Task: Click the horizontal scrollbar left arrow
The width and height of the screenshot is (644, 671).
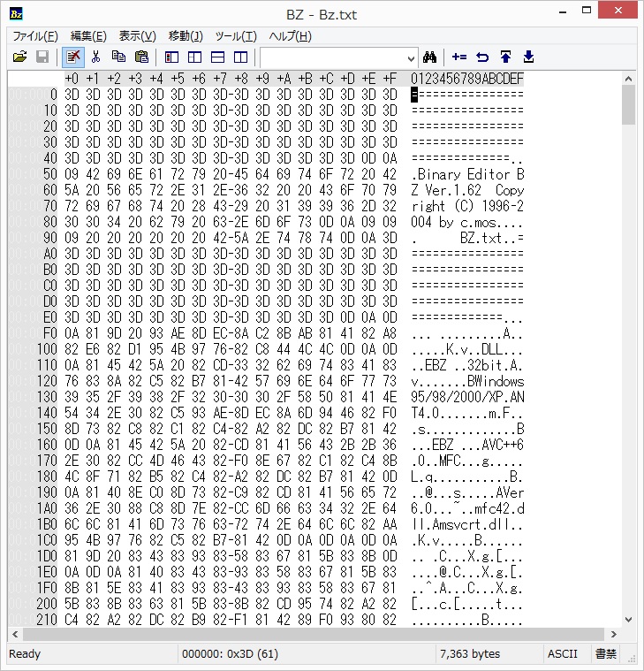Action: tap(15, 634)
